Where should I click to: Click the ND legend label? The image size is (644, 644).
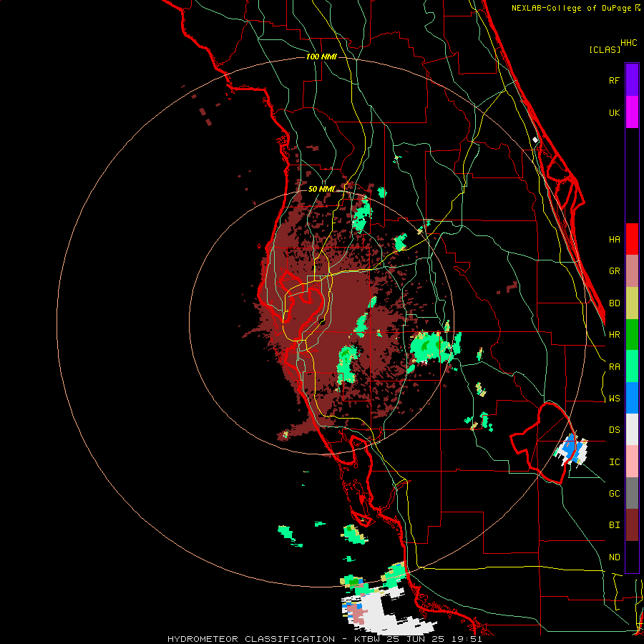coord(614,557)
